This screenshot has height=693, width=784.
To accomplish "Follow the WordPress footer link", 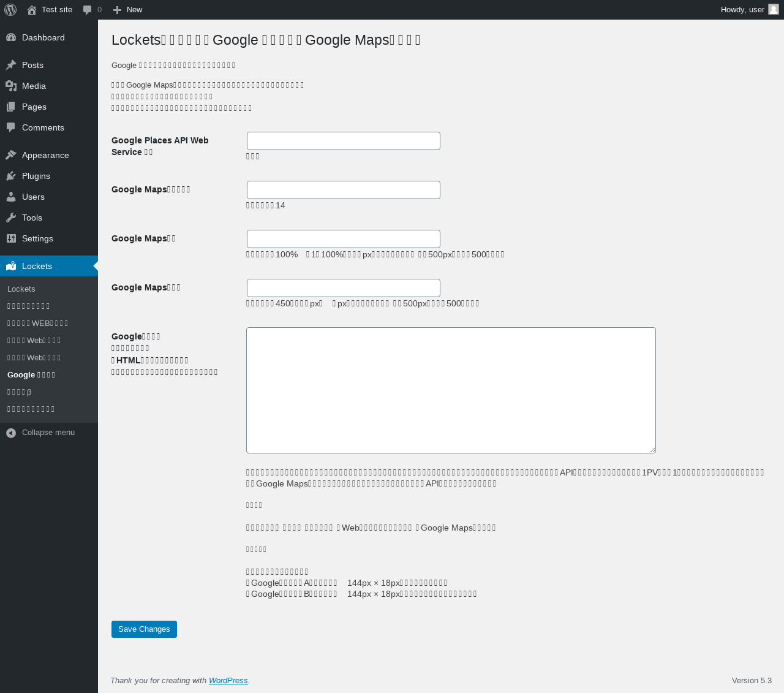I will 228,681.
